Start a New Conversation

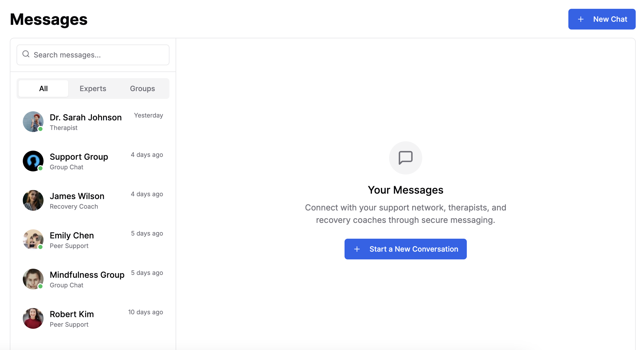click(405, 249)
